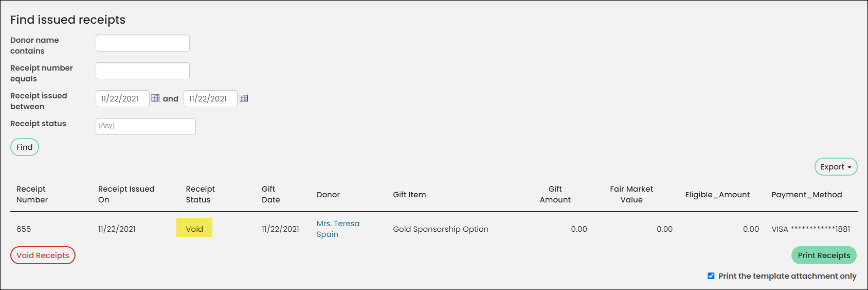This screenshot has height=290, width=868.
Task: Uncheck Print the template attachment only
Action: tap(711, 276)
